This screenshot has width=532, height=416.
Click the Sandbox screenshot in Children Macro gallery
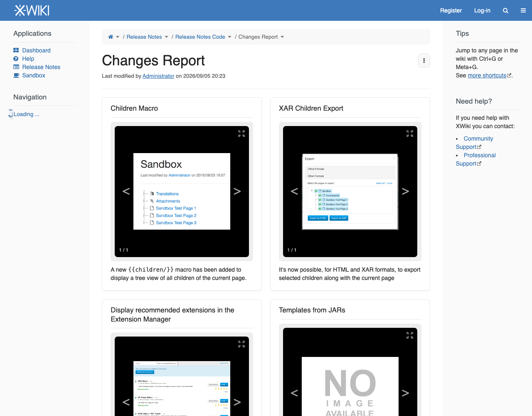pos(182,191)
